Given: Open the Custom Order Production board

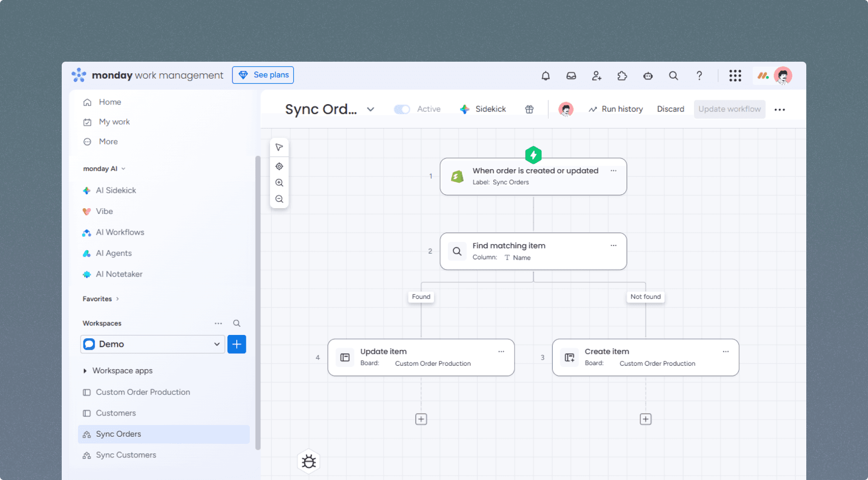Looking at the screenshot, I should 143,392.
